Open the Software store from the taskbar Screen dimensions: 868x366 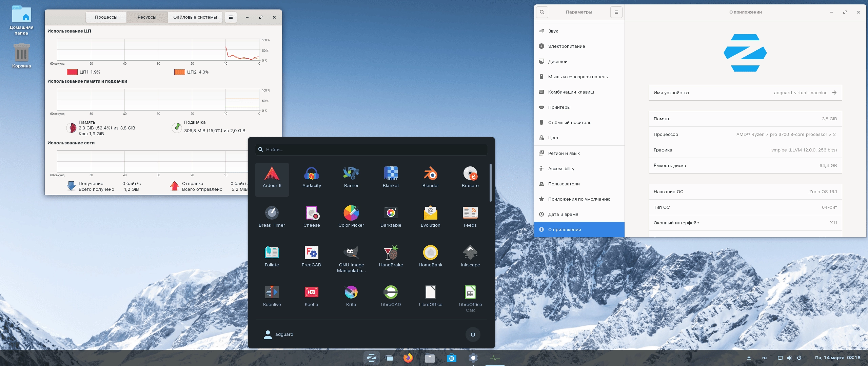452,358
